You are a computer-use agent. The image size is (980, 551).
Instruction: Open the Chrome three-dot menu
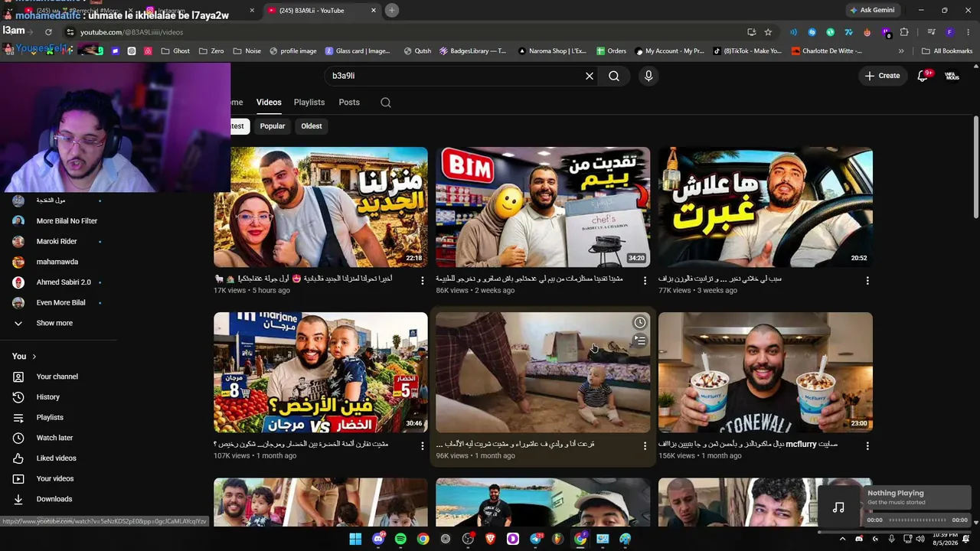tap(969, 32)
